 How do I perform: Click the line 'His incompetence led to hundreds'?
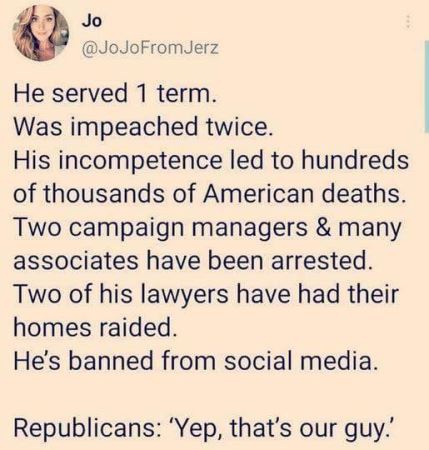coord(211,160)
